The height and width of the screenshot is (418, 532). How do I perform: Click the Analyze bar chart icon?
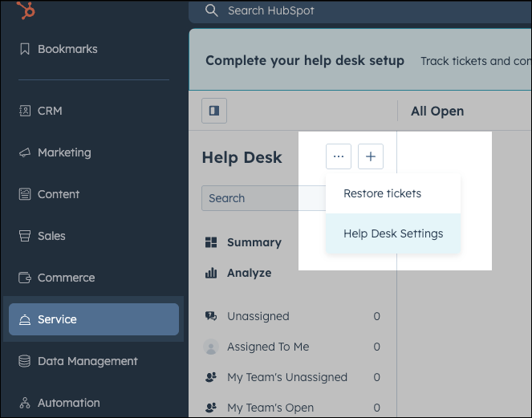click(211, 273)
